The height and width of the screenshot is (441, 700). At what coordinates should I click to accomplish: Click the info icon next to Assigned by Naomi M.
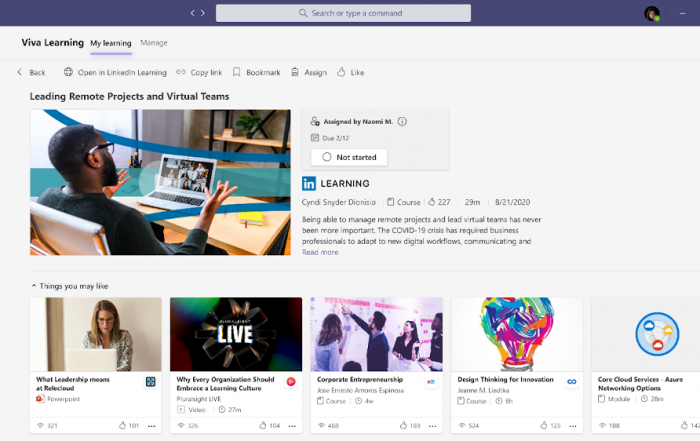tap(402, 121)
